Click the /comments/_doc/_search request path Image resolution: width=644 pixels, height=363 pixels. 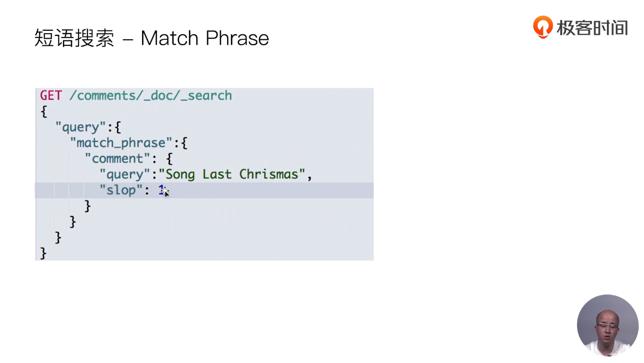point(150,96)
